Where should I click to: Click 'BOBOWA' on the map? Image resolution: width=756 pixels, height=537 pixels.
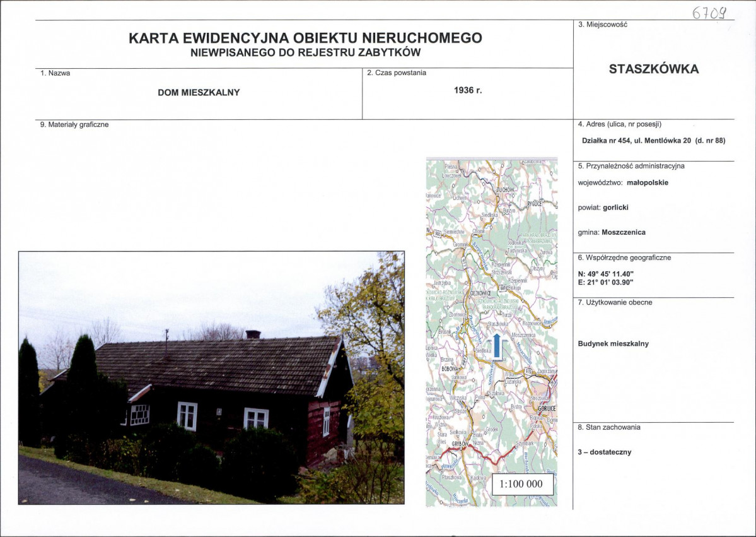coord(451,369)
